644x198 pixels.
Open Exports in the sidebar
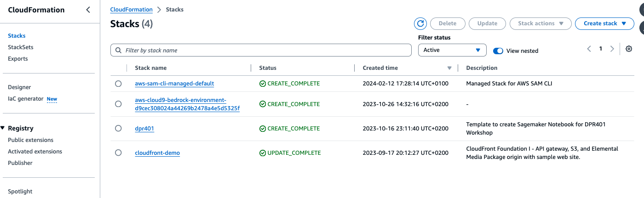(18, 59)
